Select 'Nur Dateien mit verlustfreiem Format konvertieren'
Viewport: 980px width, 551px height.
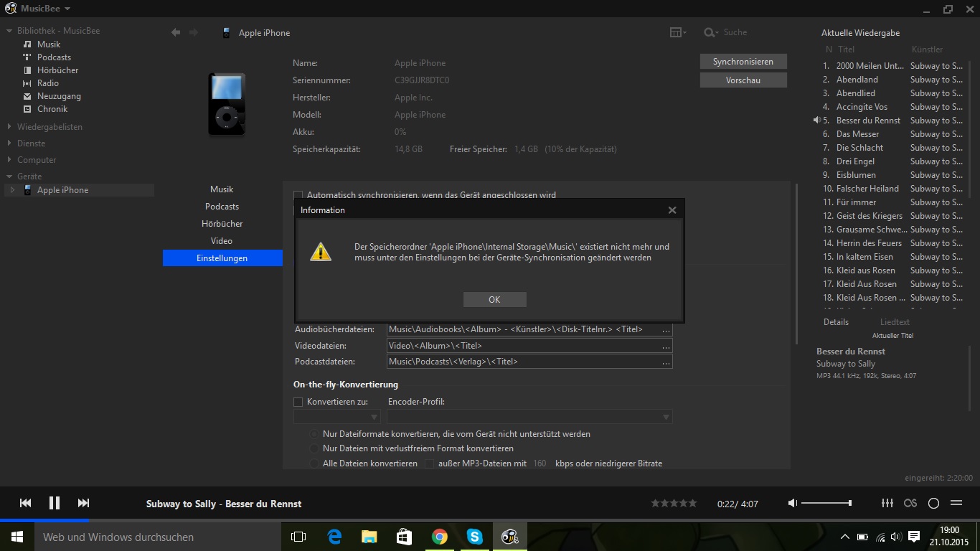click(x=314, y=448)
